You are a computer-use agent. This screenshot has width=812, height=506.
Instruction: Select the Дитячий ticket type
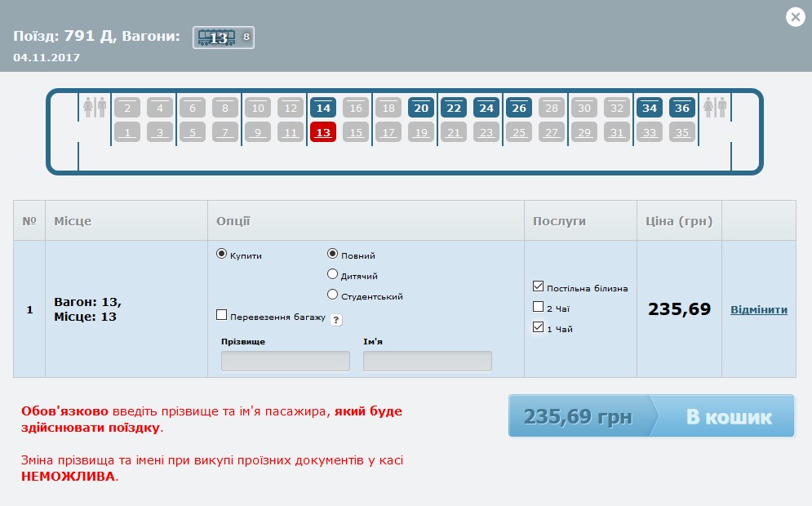point(332,275)
